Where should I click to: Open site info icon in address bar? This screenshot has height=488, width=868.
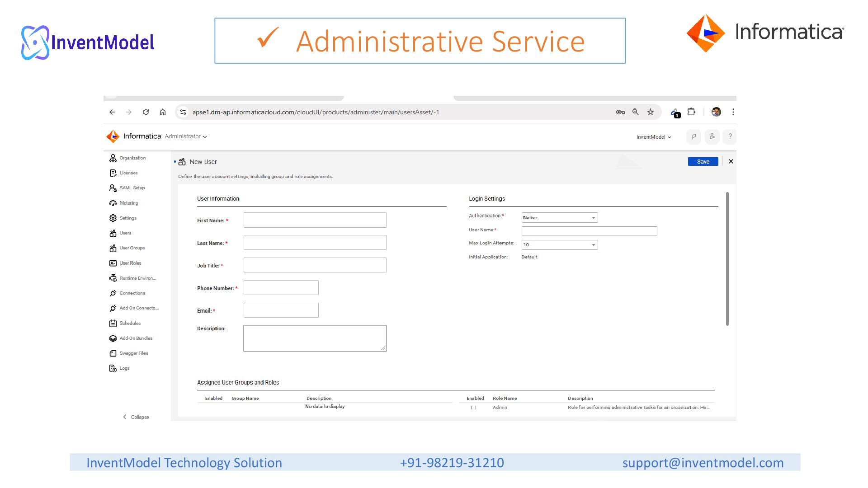click(183, 112)
